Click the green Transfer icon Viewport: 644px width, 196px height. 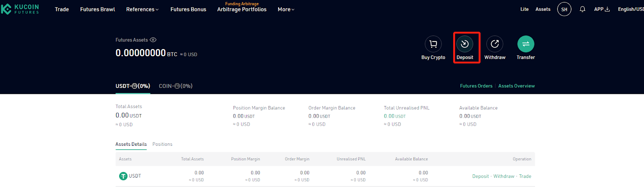526,44
